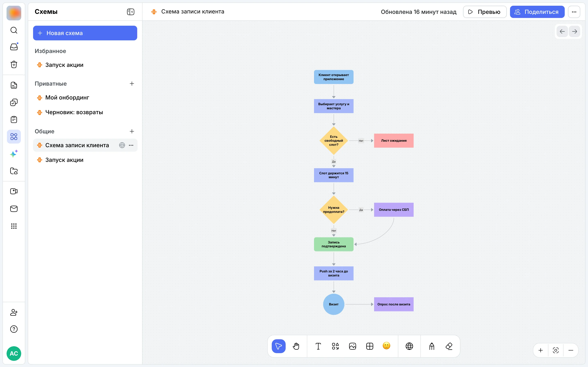Toggle public globe on Схема записи клиента
The image size is (588, 367).
click(122, 145)
